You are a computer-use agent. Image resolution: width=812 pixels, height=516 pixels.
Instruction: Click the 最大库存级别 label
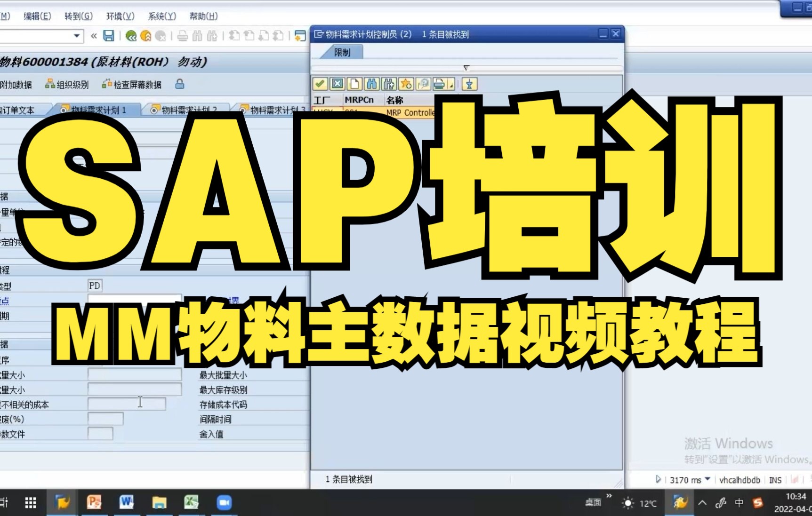tap(223, 390)
